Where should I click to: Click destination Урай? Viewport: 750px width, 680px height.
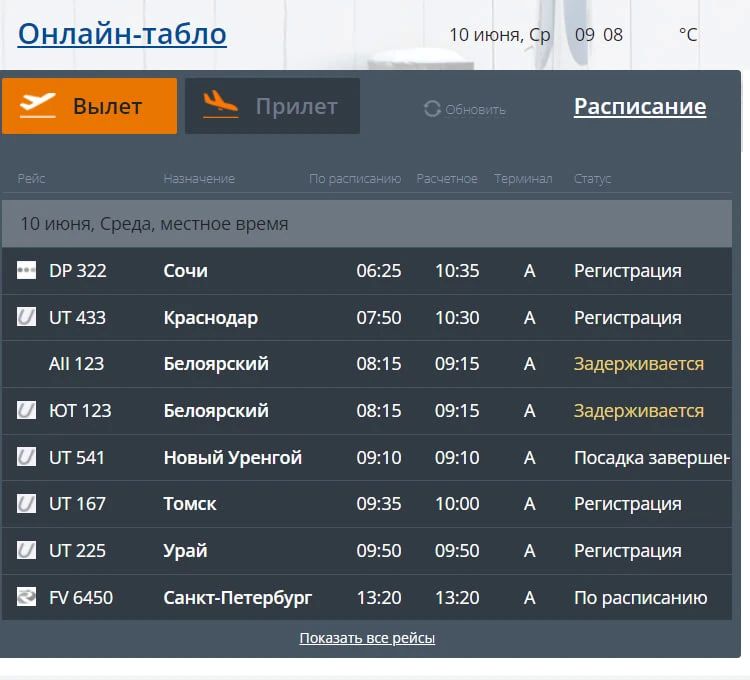coord(185,551)
